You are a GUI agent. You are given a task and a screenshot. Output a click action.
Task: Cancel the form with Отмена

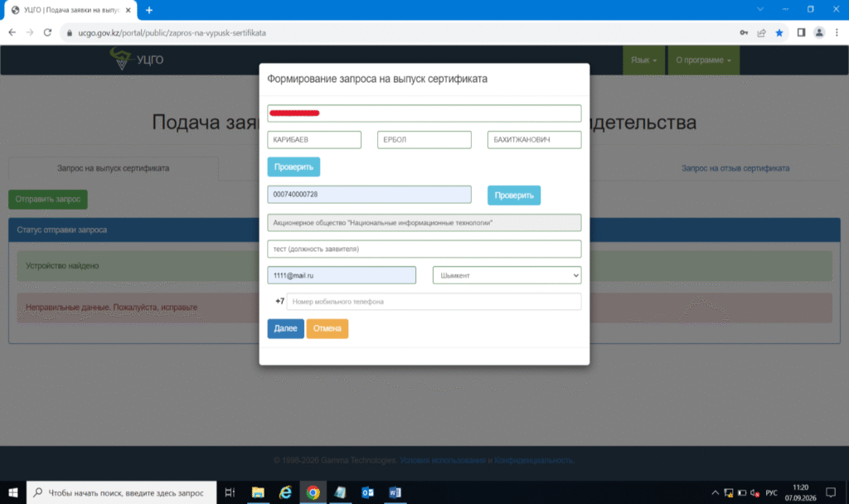pyautogui.click(x=327, y=328)
